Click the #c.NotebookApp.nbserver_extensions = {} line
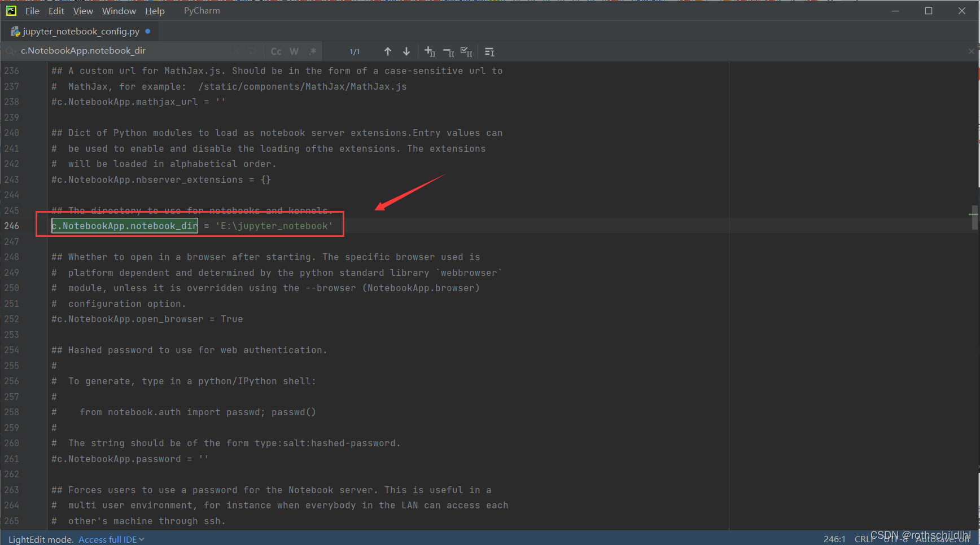The width and height of the screenshot is (980, 545). (x=161, y=179)
